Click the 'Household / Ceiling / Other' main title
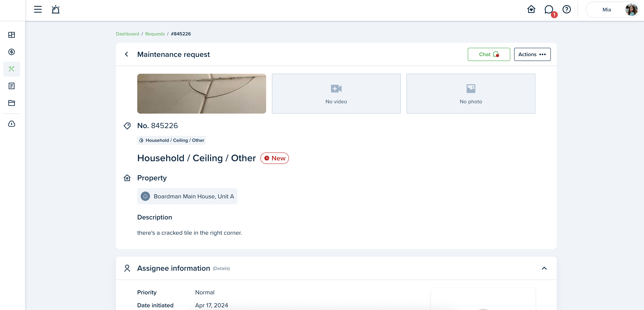 (196, 158)
